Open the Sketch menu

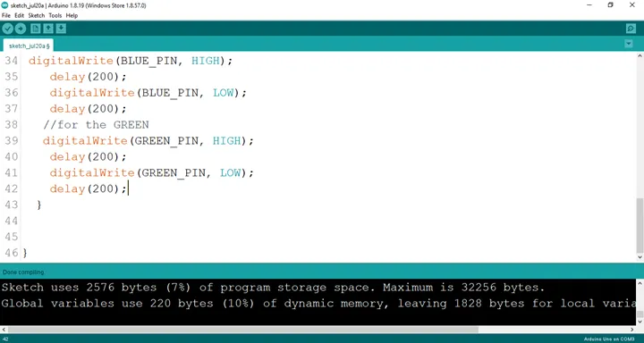tap(37, 15)
